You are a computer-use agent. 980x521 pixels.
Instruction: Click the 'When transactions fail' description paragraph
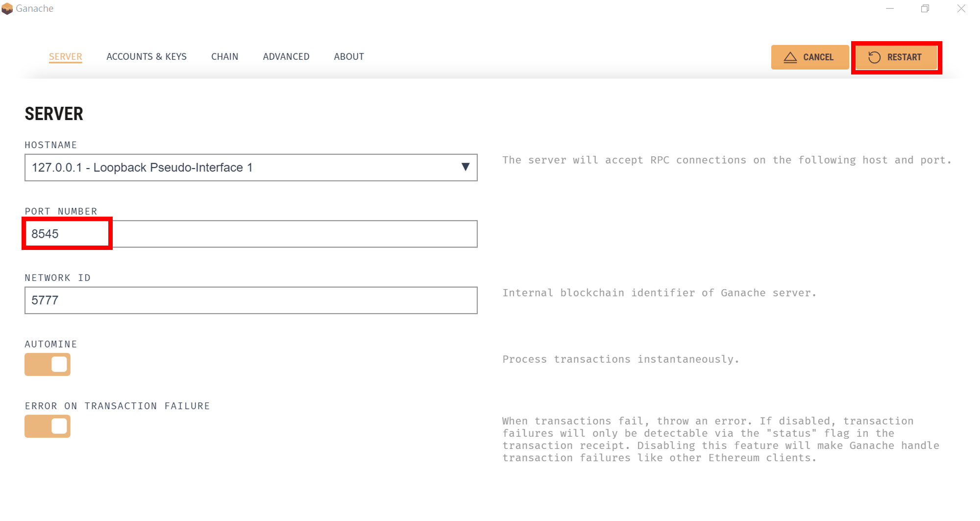(721, 440)
